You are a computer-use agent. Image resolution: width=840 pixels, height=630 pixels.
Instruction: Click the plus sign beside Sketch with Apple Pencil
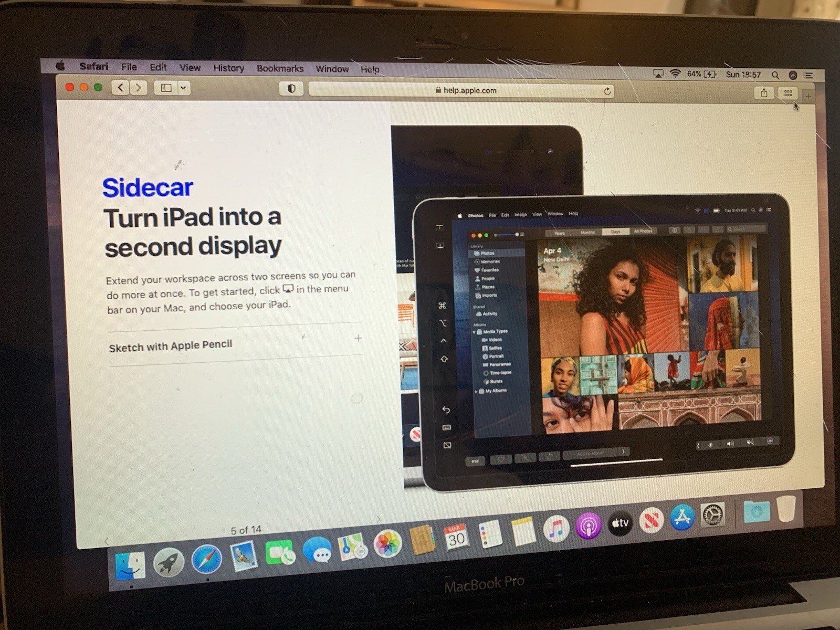[358, 339]
